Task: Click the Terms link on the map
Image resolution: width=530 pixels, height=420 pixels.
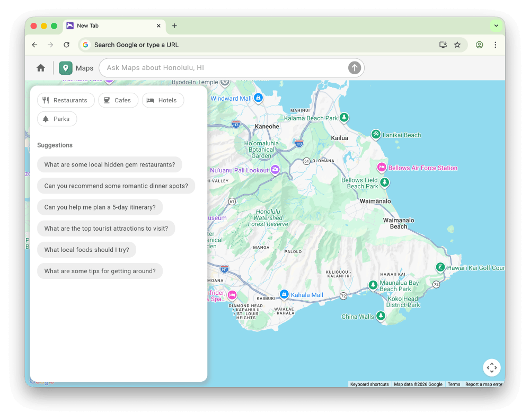Action: (454, 384)
